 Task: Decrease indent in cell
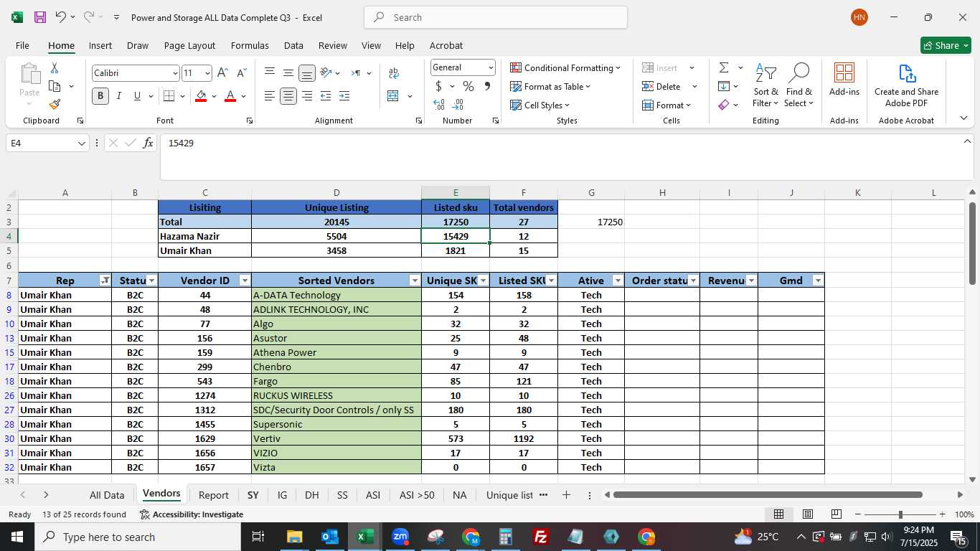[326, 96]
